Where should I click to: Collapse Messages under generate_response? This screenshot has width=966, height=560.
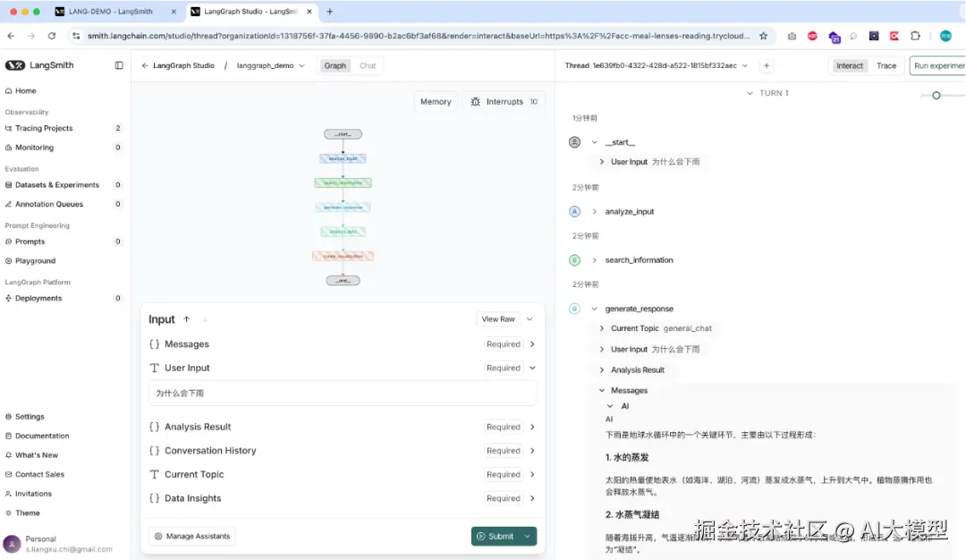[x=602, y=391]
